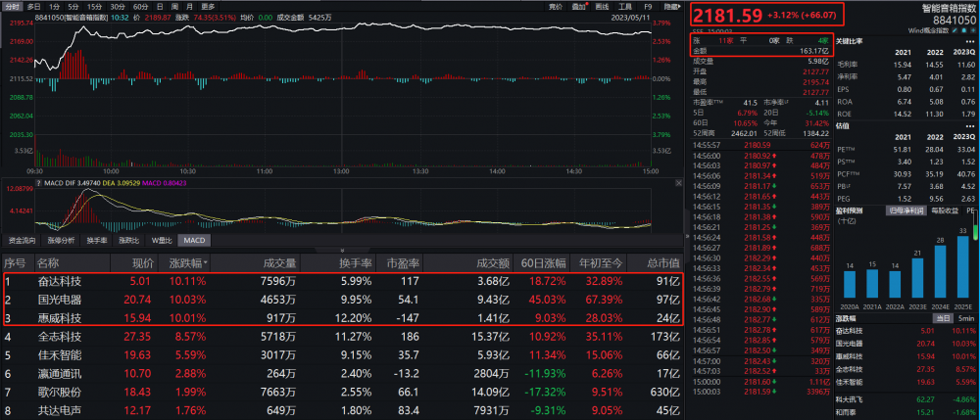980x420 pixels.
Task: Expand the 隐藏 panel dropdown
Action: coord(672,6)
